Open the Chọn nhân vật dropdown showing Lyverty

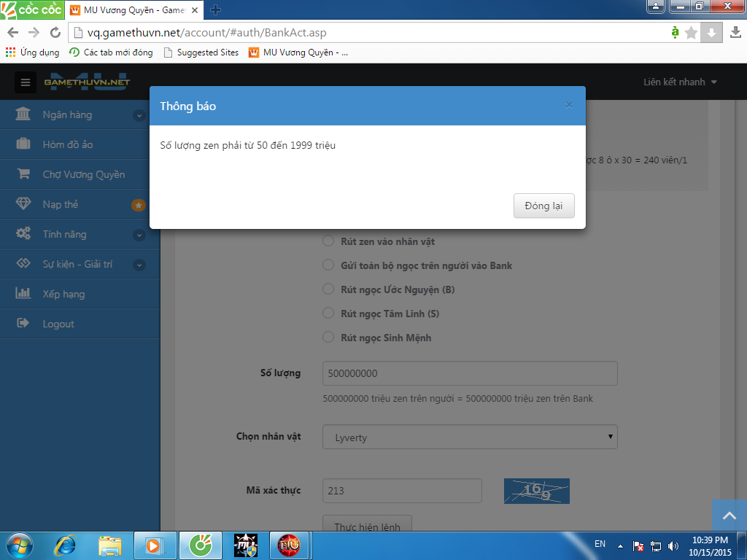pyautogui.click(x=470, y=437)
